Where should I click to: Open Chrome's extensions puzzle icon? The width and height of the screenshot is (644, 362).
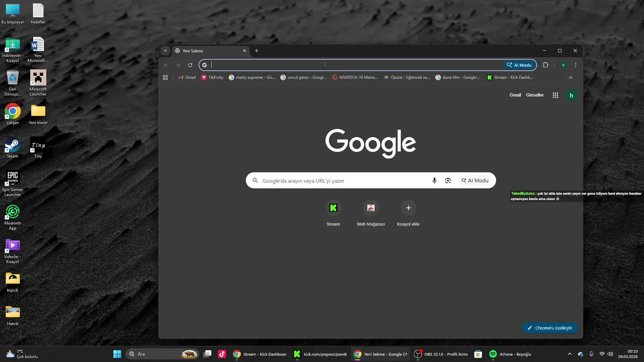[545, 65]
